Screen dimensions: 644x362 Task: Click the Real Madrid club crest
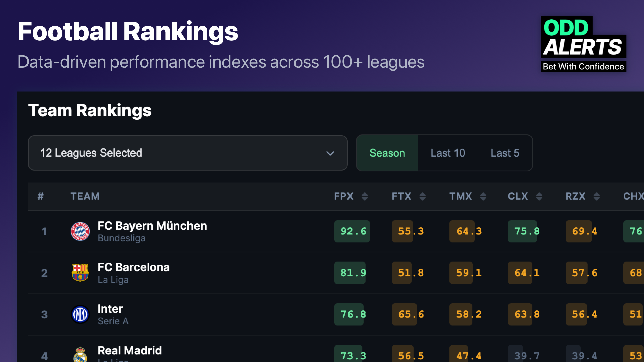(x=80, y=355)
